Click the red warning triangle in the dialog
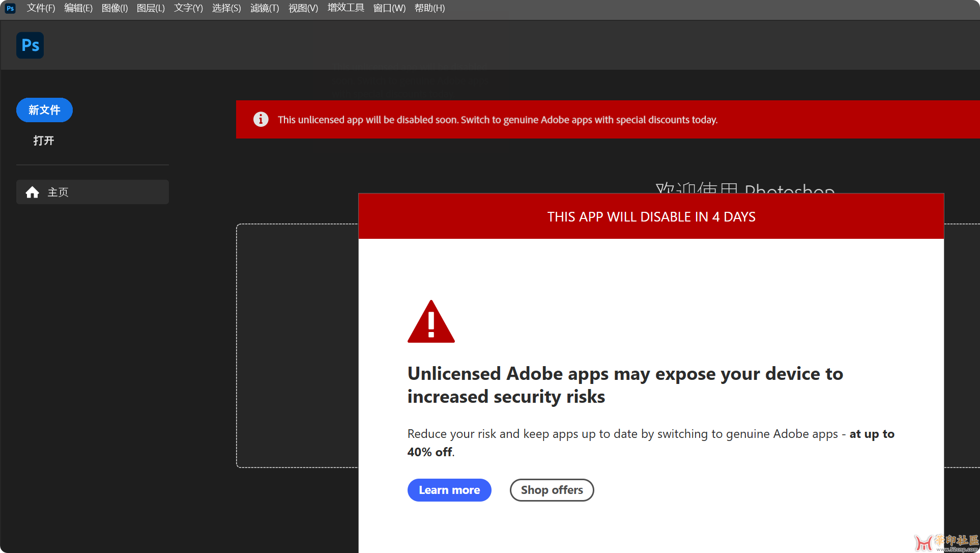 (431, 321)
